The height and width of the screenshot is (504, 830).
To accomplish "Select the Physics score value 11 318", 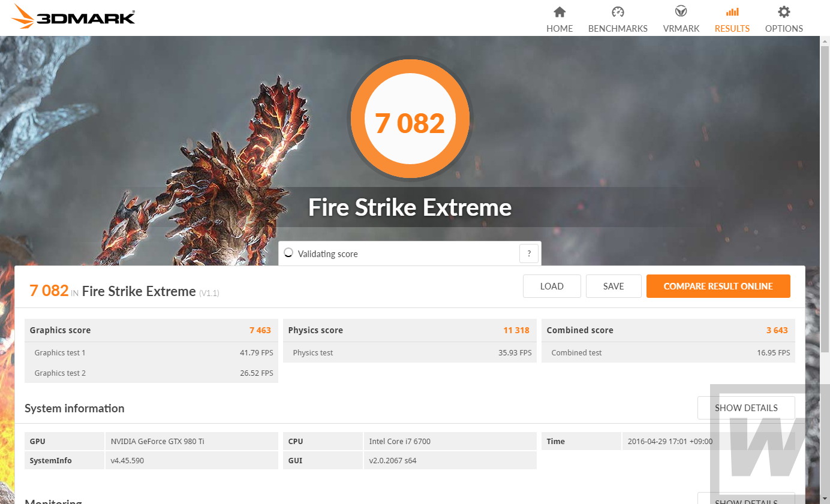I will [516, 330].
